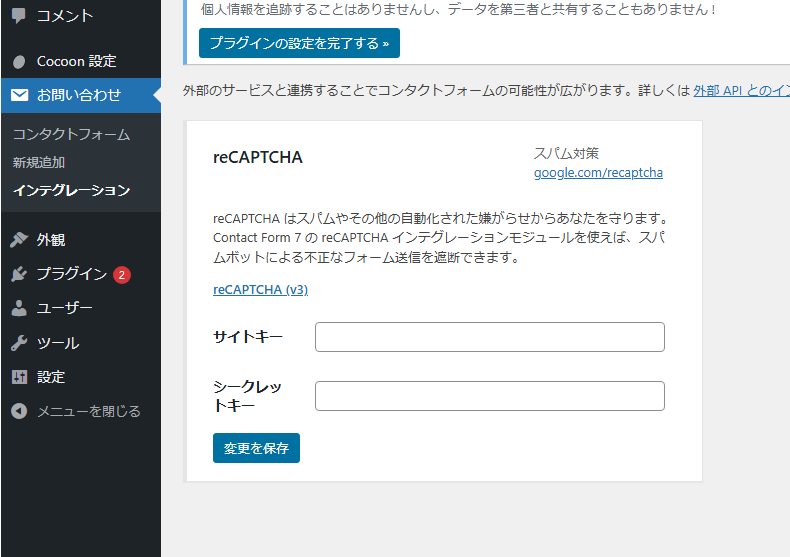This screenshot has height=557, width=790.
Task: Click the envelope icon for お問い合わせ
Action: coord(19,95)
